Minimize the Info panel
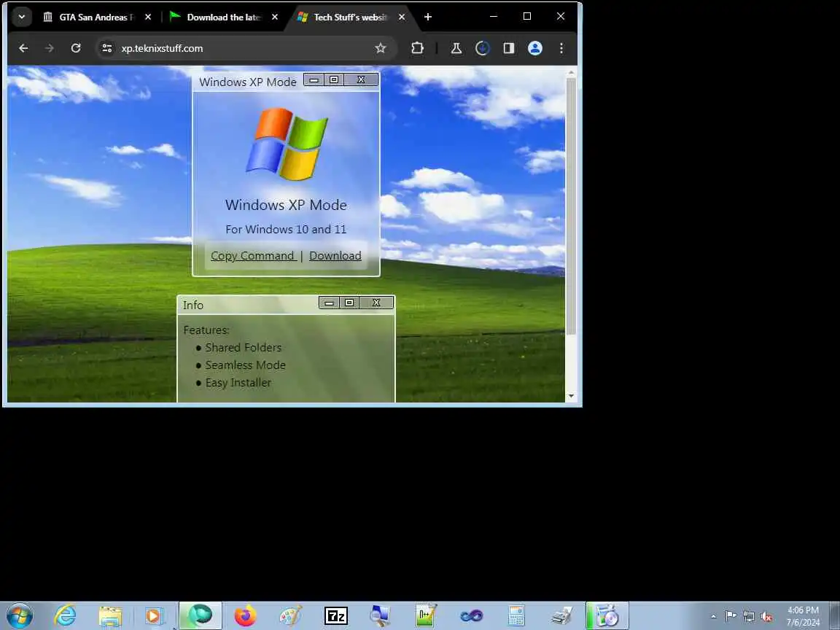Image resolution: width=840 pixels, height=630 pixels. click(330, 303)
